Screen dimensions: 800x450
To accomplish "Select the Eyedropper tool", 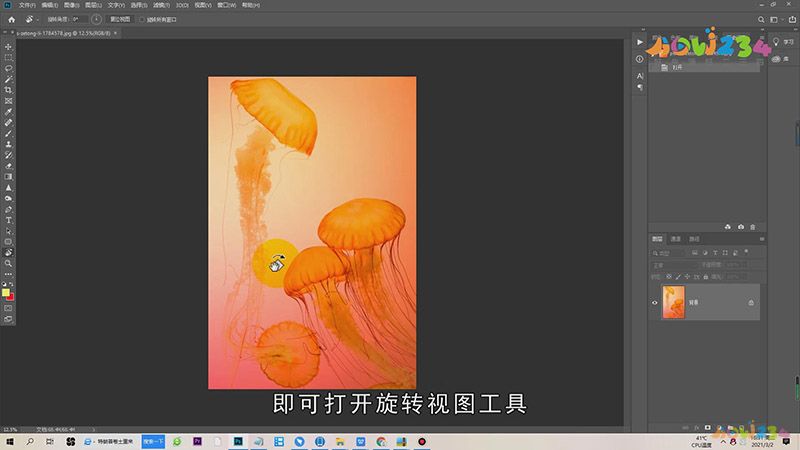I will tap(8, 112).
